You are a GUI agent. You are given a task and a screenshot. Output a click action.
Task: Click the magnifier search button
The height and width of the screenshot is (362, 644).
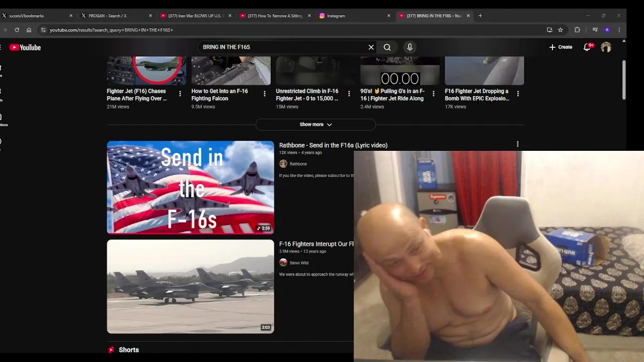(x=387, y=47)
